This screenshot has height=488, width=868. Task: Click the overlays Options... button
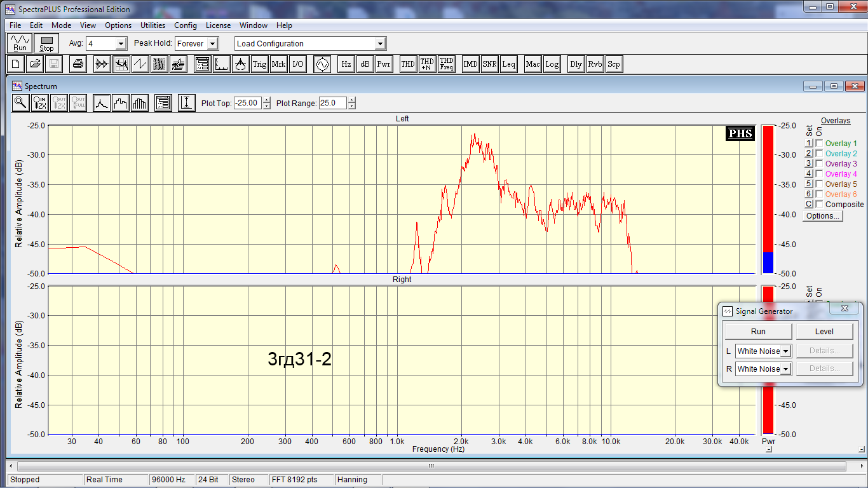[x=823, y=216]
